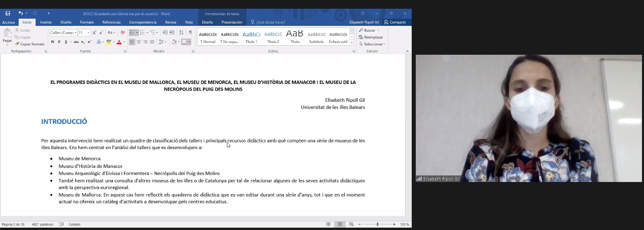The height and width of the screenshot is (230, 644).
Task: Click the 4827 palabras word count
Action: pyautogui.click(x=42, y=224)
